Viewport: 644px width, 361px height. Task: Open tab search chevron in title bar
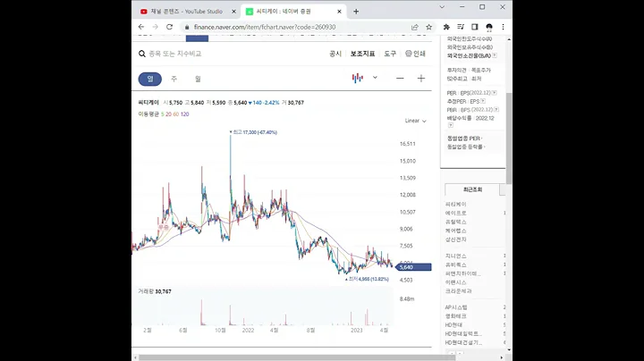[x=442, y=7]
